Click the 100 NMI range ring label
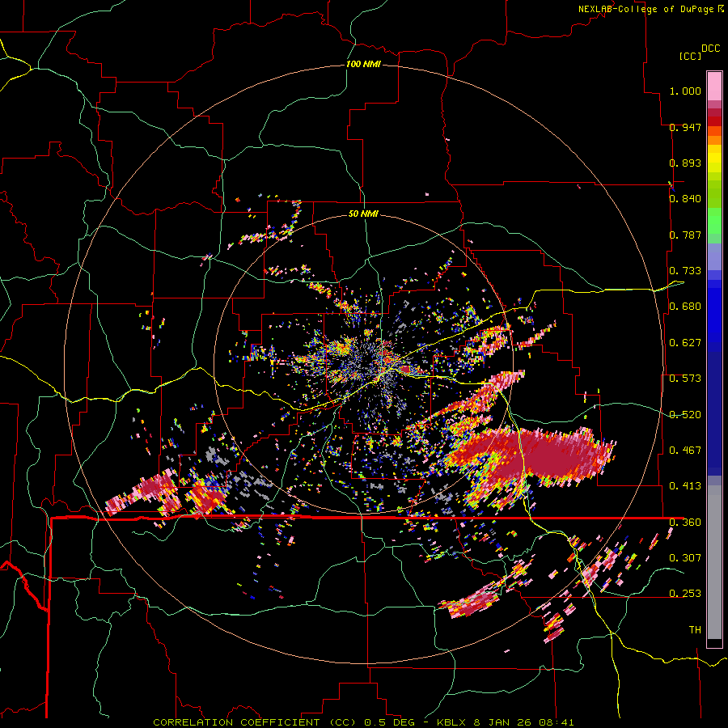Image resolution: width=728 pixels, height=728 pixels. coord(363,64)
